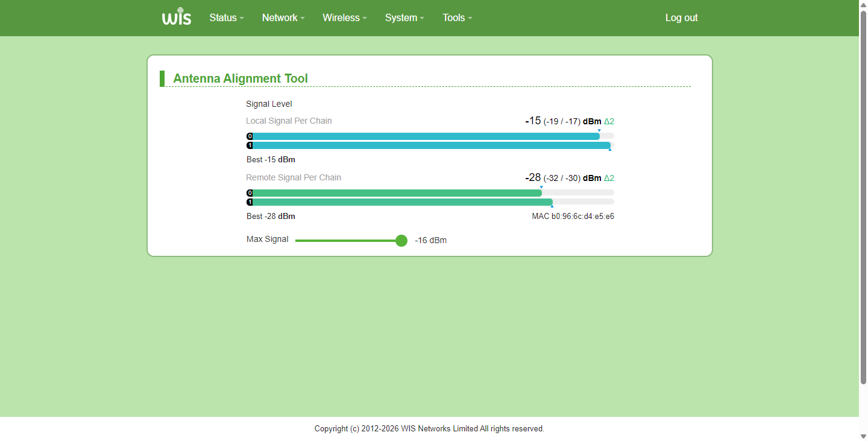Click the remote -28 dBm reading
The height and width of the screenshot is (441, 868).
pyautogui.click(x=563, y=177)
